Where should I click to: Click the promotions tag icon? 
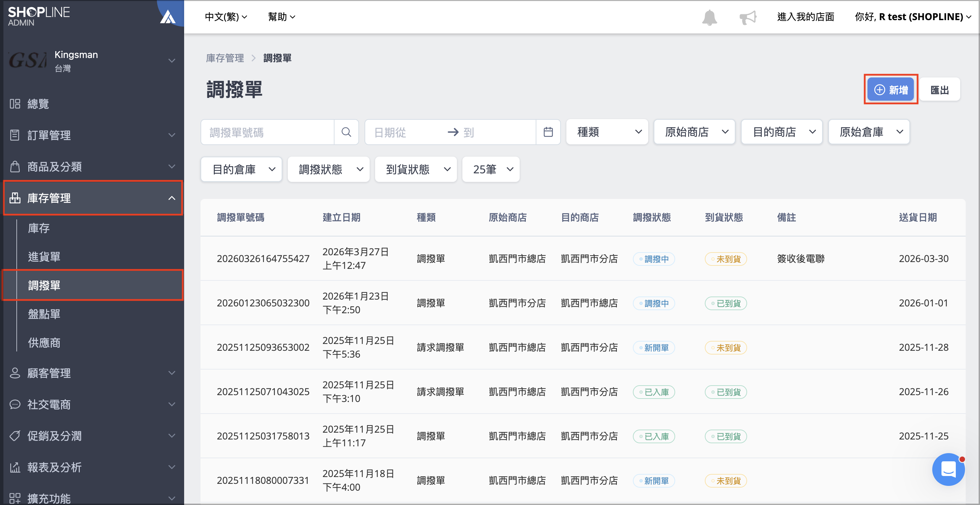click(x=15, y=435)
